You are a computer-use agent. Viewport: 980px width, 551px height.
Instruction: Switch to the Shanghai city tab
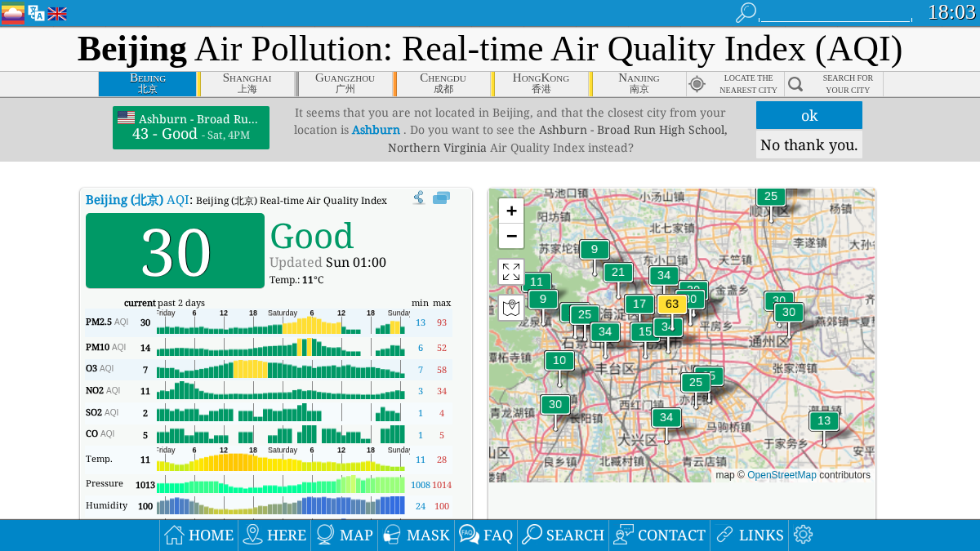click(247, 83)
